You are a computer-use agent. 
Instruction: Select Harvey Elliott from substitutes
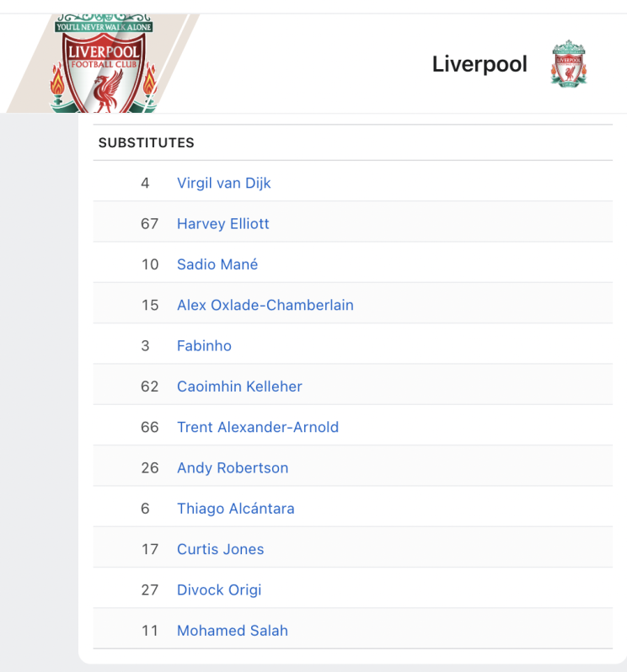tap(223, 224)
